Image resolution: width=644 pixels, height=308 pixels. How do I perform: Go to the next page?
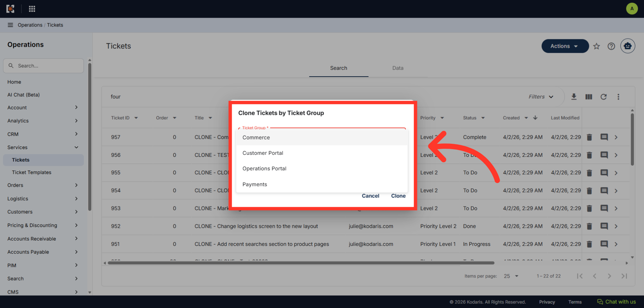click(x=609, y=276)
